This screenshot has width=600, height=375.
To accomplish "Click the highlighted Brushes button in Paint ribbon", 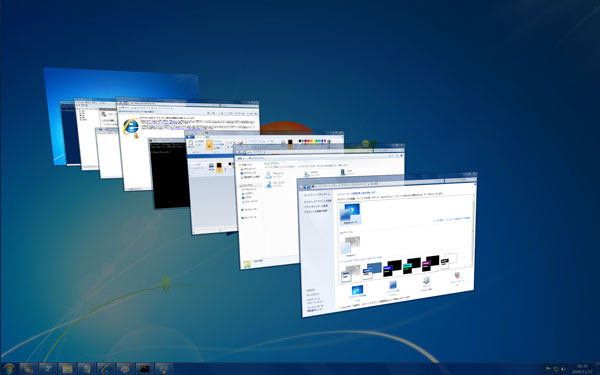I will (210, 144).
